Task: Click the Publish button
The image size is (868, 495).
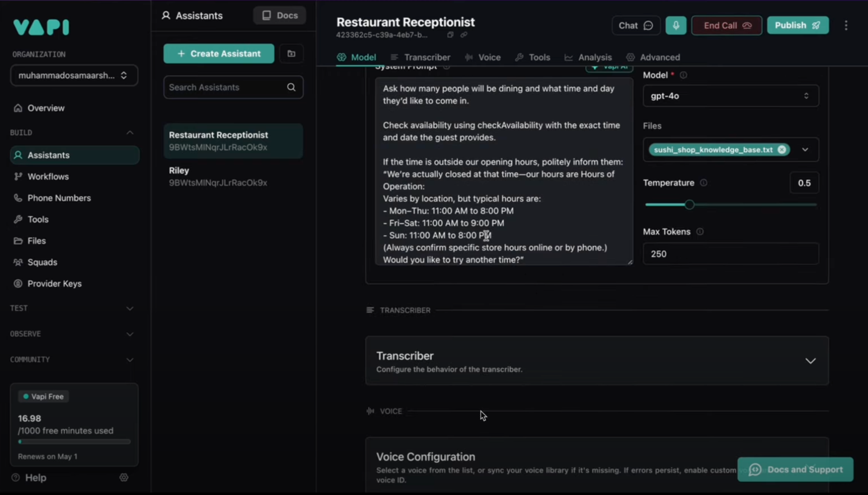Action: tap(797, 25)
